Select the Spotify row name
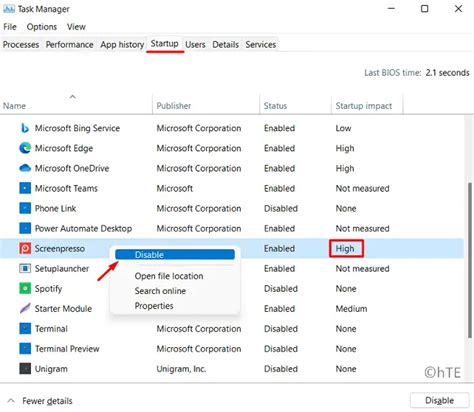Screen dimensions: 474x412 click(x=48, y=289)
